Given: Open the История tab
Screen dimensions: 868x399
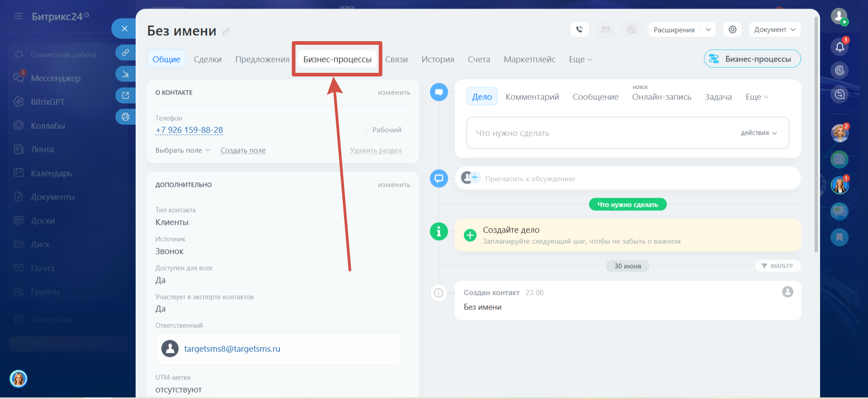Looking at the screenshot, I should [438, 59].
